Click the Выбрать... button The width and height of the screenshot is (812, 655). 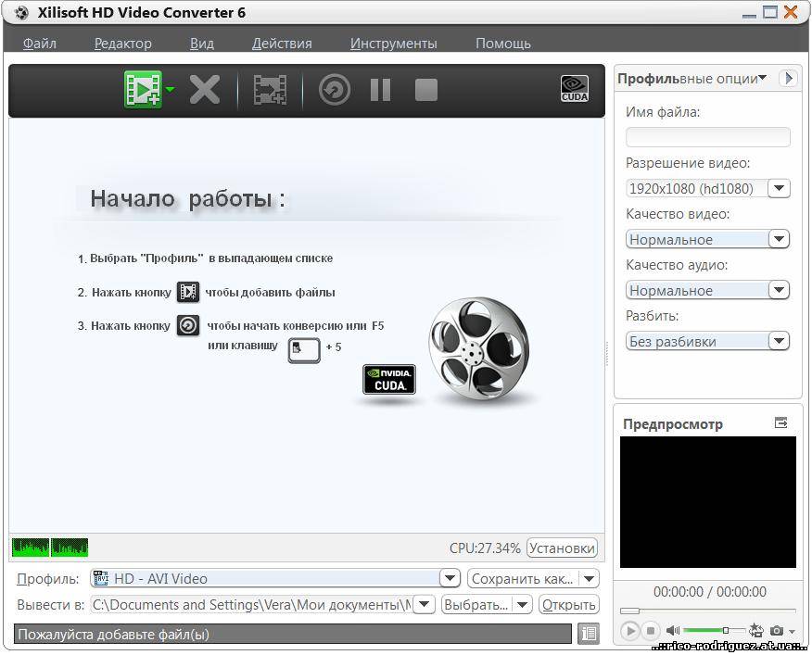[476, 604]
